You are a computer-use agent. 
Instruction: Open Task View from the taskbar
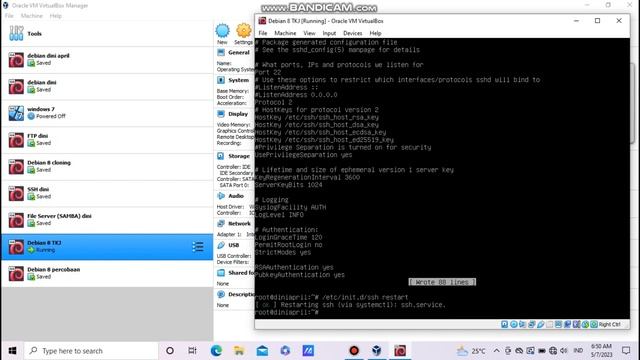192,351
